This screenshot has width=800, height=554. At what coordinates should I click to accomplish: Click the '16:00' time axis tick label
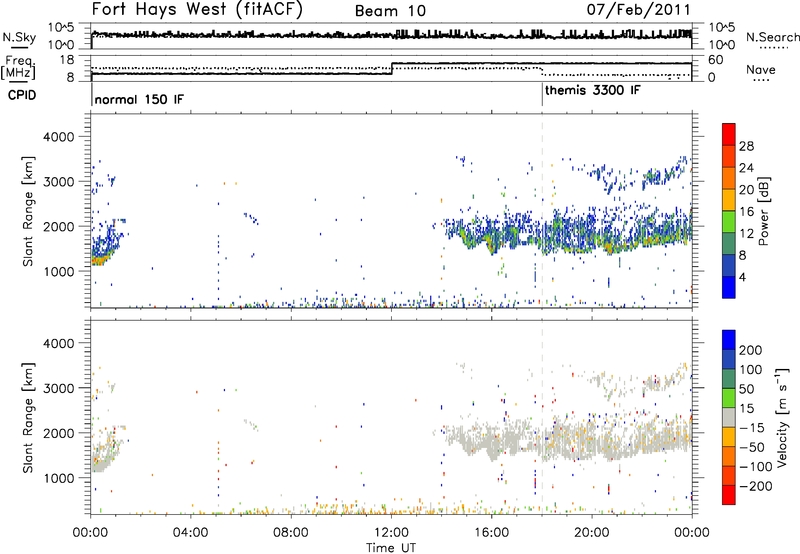click(x=491, y=533)
